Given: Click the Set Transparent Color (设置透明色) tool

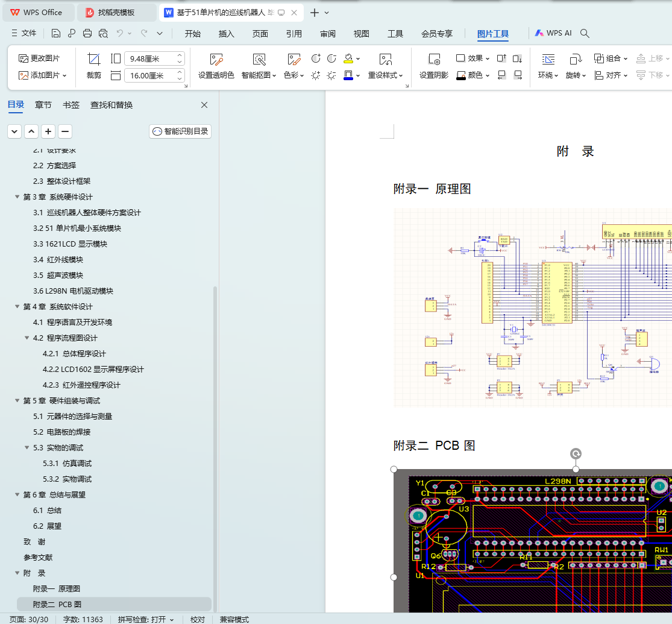Looking at the screenshot, I should (x=216, y=66).
